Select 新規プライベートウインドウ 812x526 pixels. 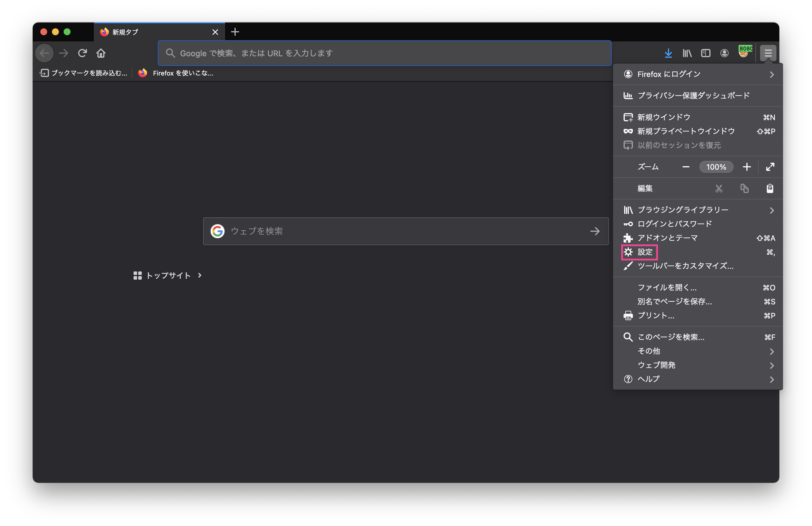[698, 131]
